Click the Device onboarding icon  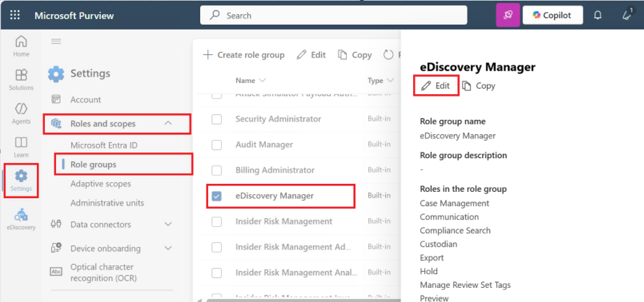(x=56, y=248)
